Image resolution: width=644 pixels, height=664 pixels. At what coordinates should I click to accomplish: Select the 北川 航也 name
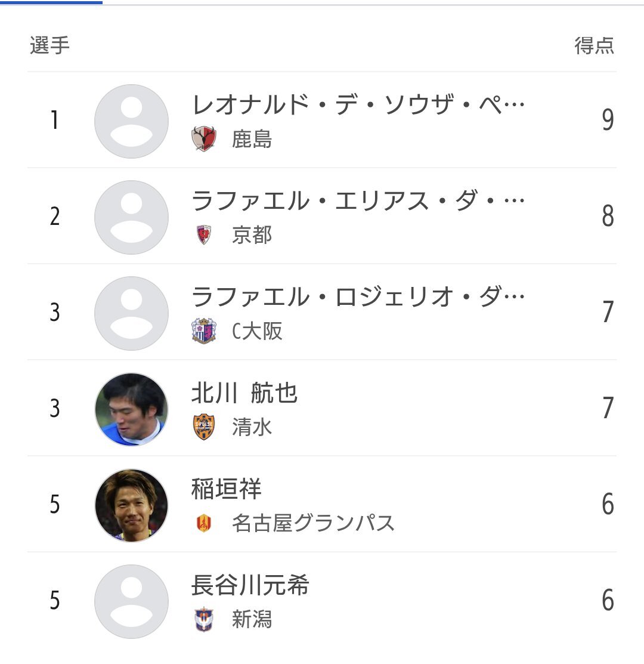click(244, 393)
